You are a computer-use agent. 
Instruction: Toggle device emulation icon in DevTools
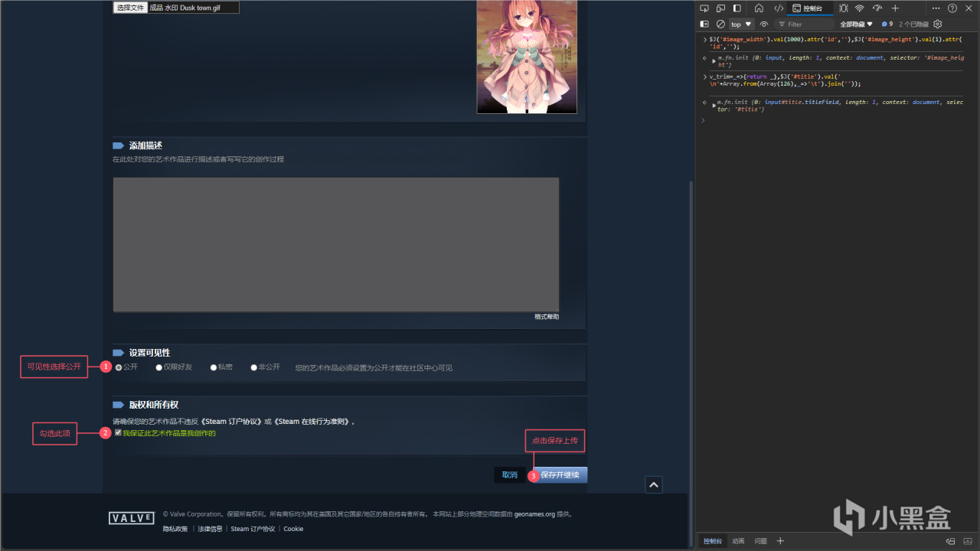720,8
